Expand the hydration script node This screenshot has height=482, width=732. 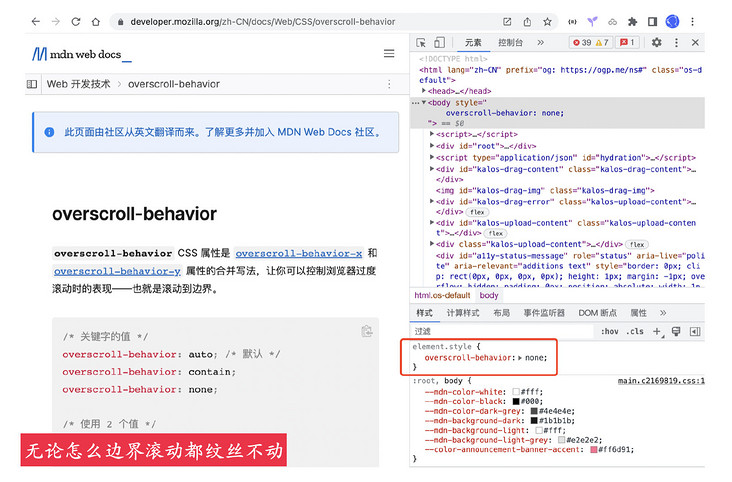[432, 157]
